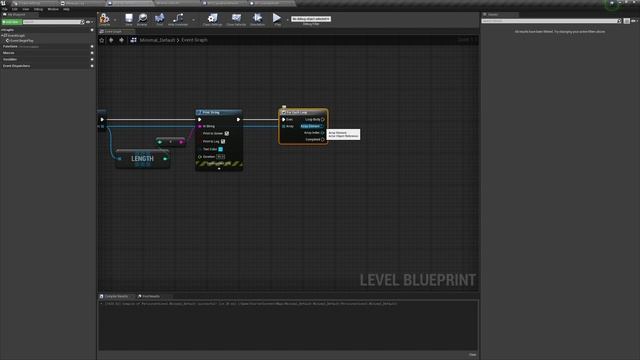
Task: Click the My Blueprint search field
Action: click(x=53, y=22)
